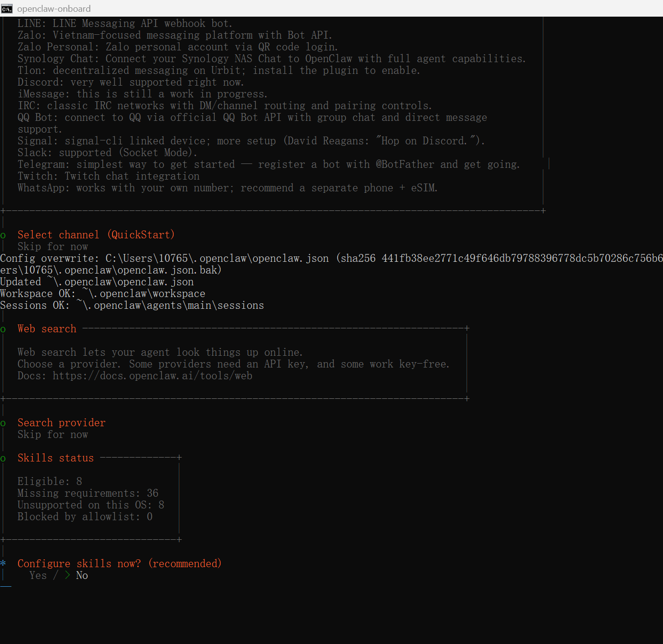
Task: Click the 'Sessions OK' line
Action: (132, 305)
